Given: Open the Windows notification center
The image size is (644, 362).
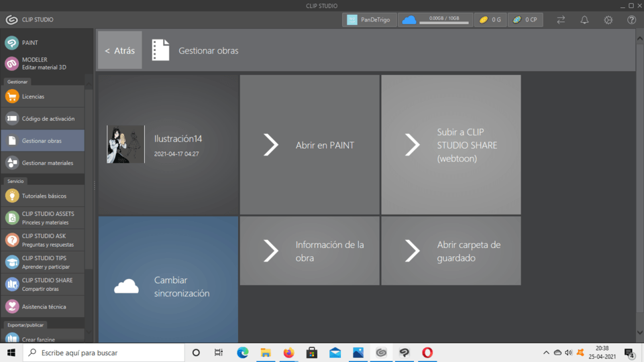Looking at the screenshot, I should [x=630, y=353].
